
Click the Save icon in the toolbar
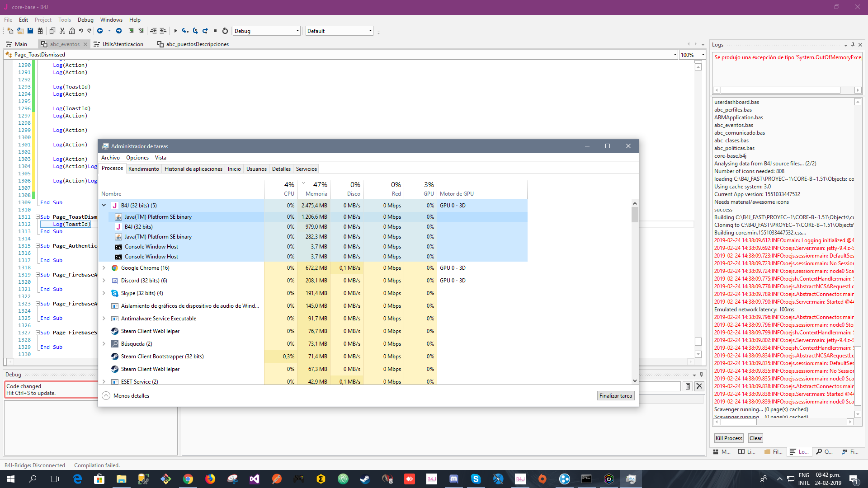30,31
